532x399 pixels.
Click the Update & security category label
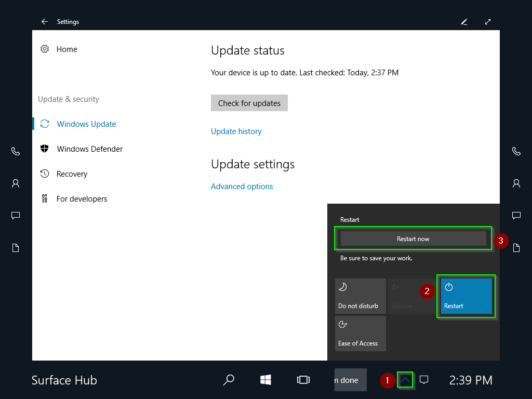pyautogui.click(x=69, y=99)
